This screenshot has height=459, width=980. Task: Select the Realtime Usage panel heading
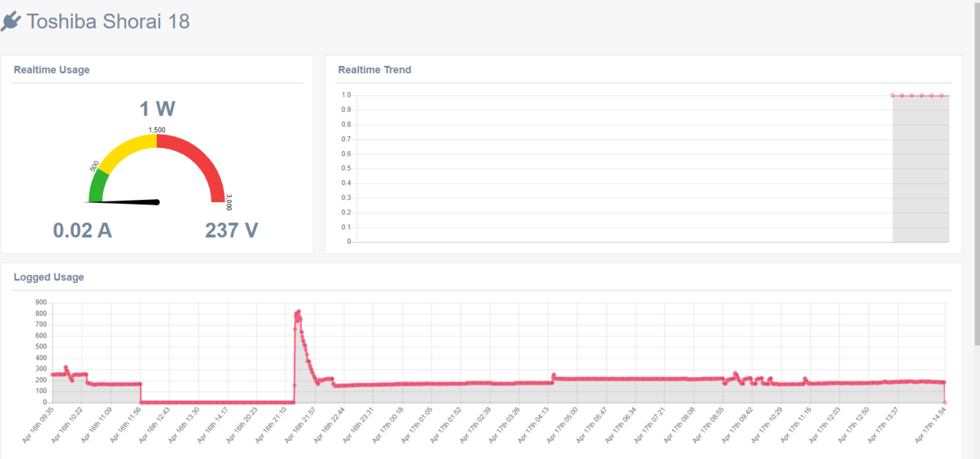51,70
